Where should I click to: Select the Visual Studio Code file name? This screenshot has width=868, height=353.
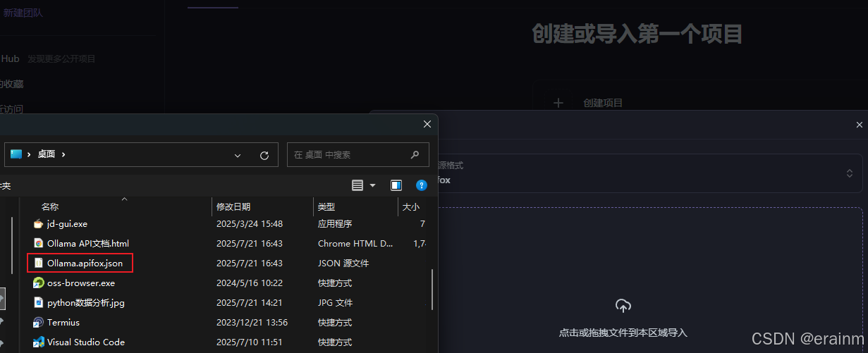(x=86, y=342)
